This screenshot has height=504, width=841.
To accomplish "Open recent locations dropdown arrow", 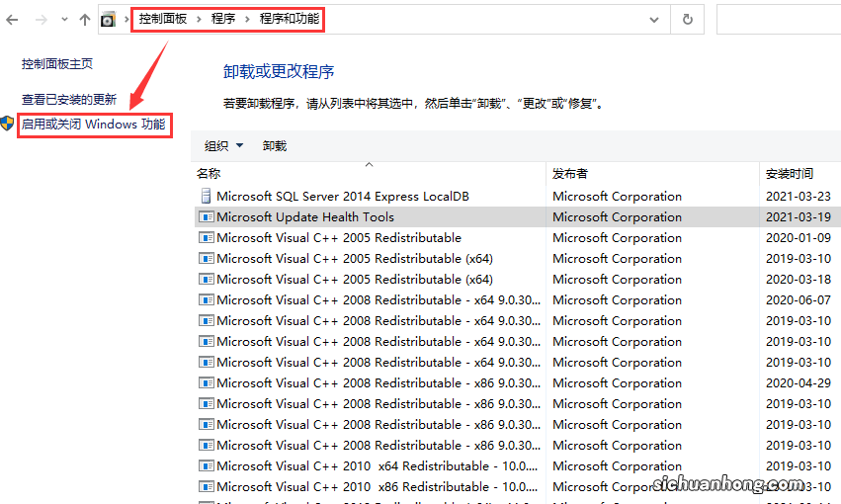I will coord(64,20).
